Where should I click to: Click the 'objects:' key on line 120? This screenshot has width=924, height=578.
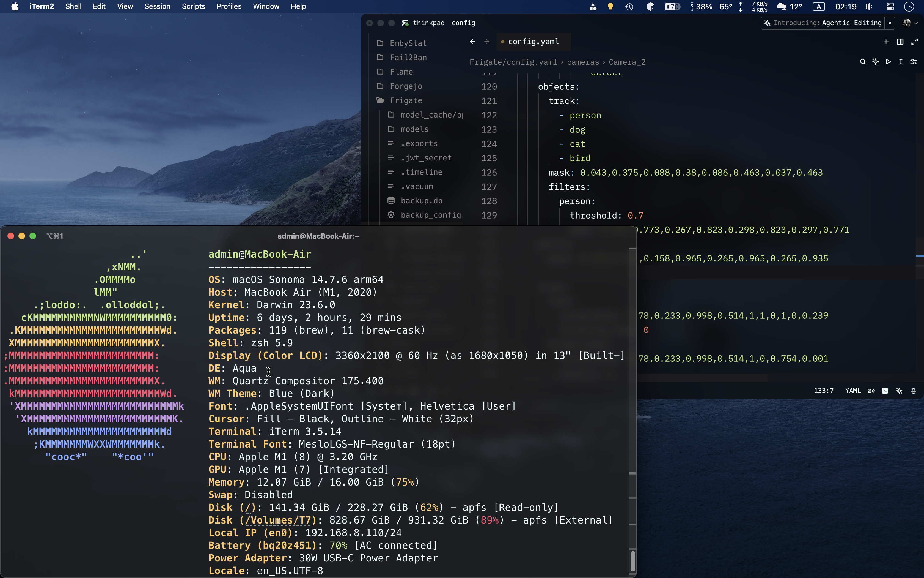pos(559,87)
